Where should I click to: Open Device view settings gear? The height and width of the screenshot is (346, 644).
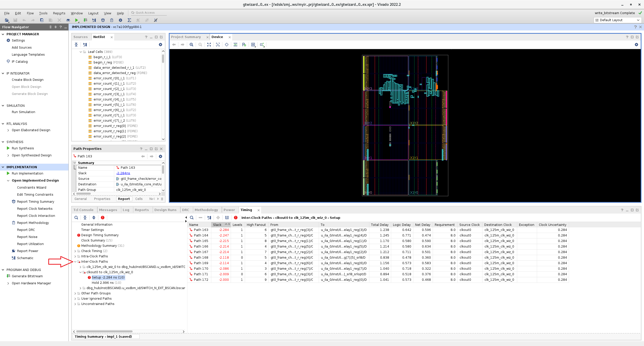pos(636,45)
